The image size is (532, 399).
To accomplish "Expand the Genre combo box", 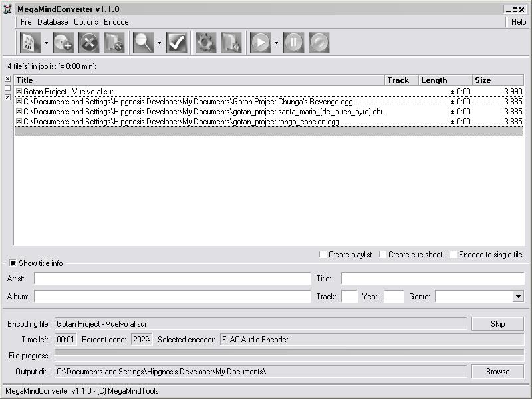I will click(518, 297).
